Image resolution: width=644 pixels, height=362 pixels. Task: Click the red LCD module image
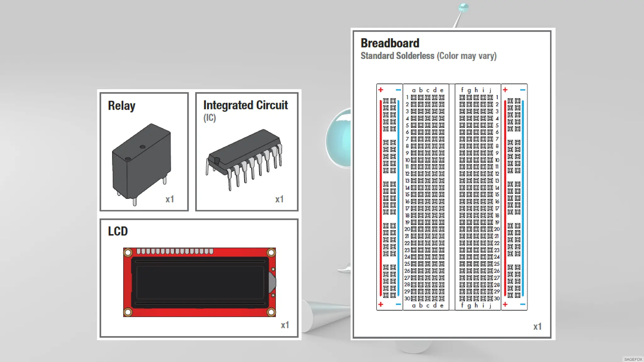pyautogui.click(x=199, y=282)
